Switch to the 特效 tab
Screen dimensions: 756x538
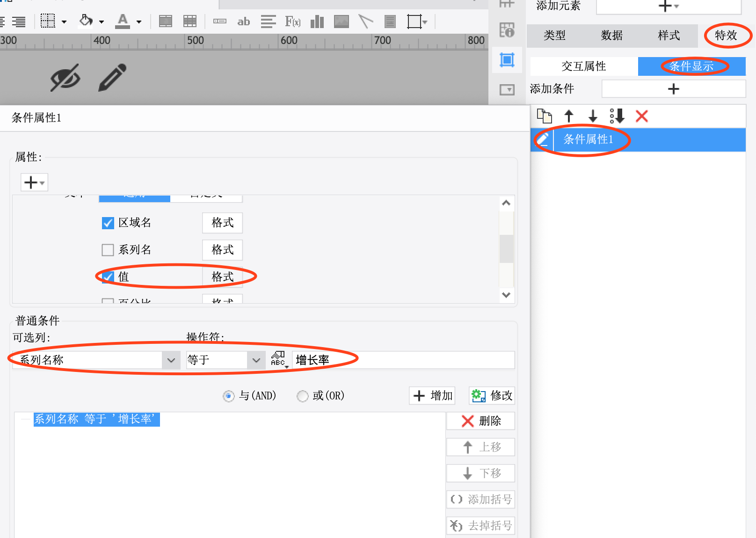point(726,35)
